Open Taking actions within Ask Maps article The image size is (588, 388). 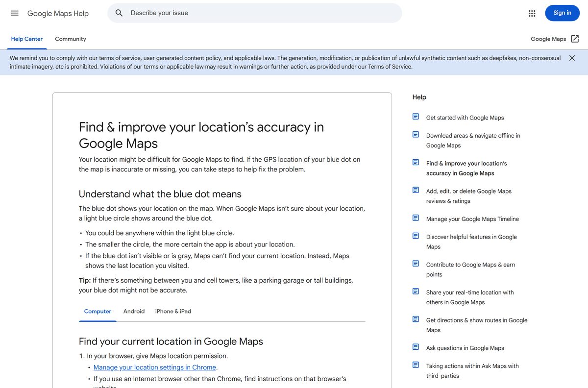472,371
